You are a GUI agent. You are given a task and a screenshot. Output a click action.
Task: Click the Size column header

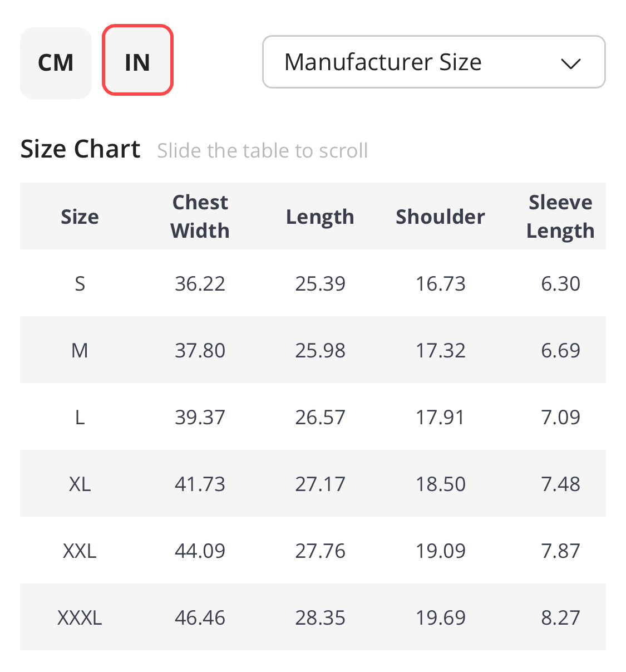(80, 217)
